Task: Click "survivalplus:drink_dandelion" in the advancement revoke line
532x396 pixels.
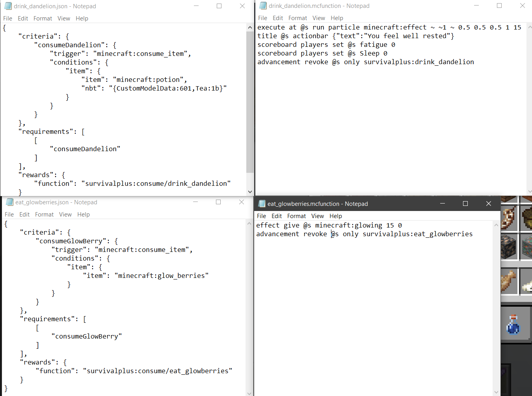Action: [x=419, y=62]
